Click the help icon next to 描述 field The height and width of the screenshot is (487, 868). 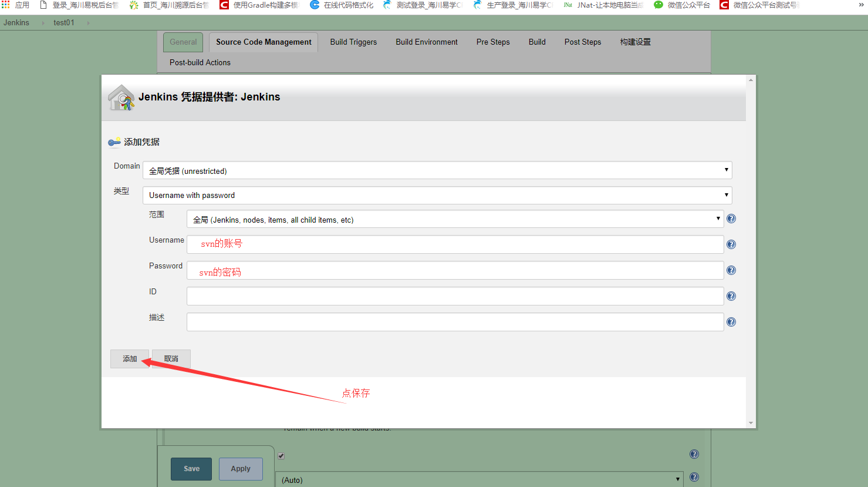point(731,322)
